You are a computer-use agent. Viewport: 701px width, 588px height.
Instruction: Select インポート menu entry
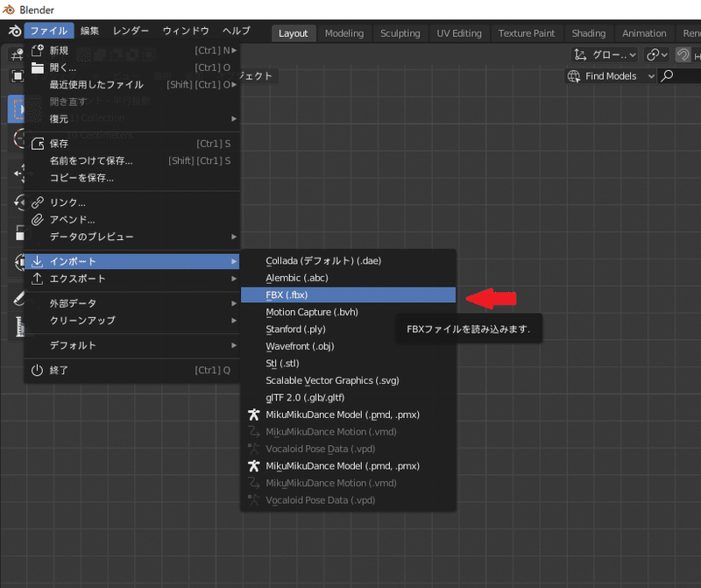(132, 262)
